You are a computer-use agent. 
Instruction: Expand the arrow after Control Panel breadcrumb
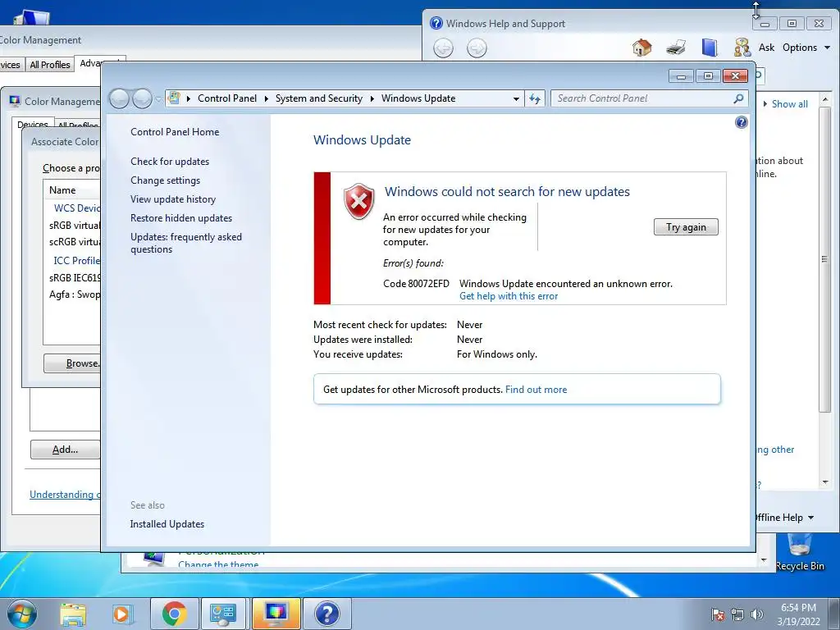(x=266, y=98)
